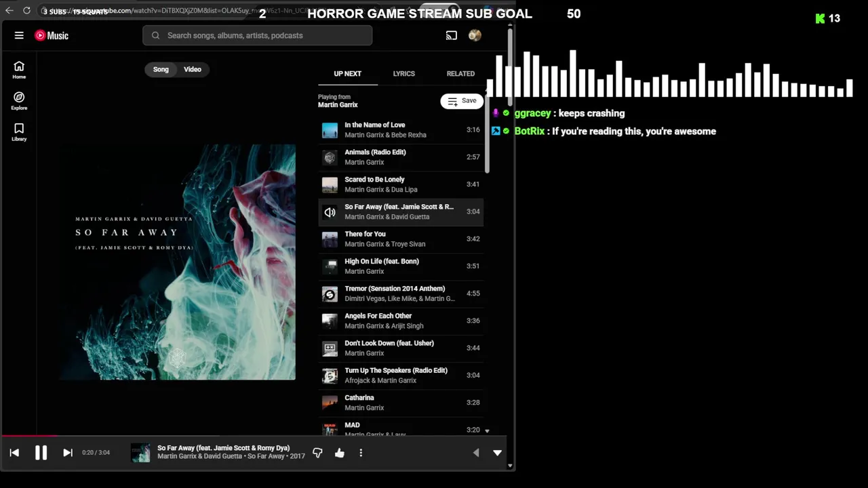Like So Far Away
868x488 pixels.
pyautogui.click(x=340, y=453)
